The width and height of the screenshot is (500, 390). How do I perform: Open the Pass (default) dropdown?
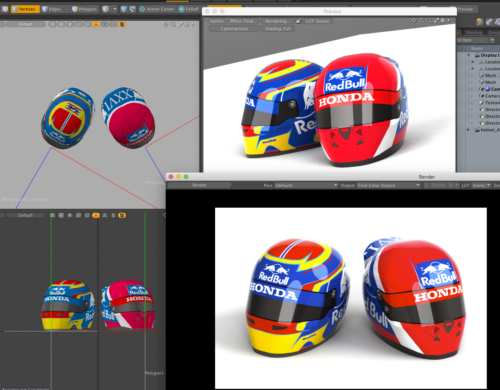click(306, 185)
